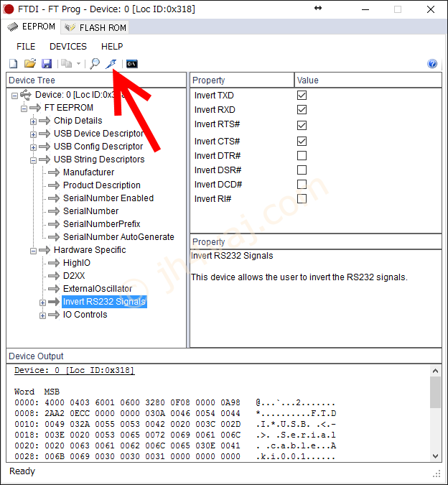This screenshot has height=485, width=448.
Task: Switch to the EEPROM tab
Action: pos(32,27)
